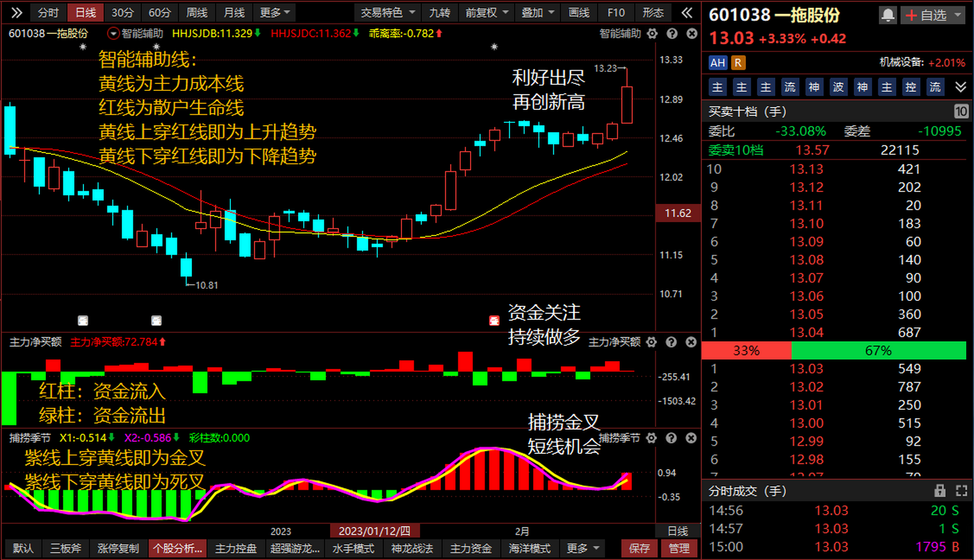Click the 日线 label on the time axis
974x560 pixels.
coord(678,531)
